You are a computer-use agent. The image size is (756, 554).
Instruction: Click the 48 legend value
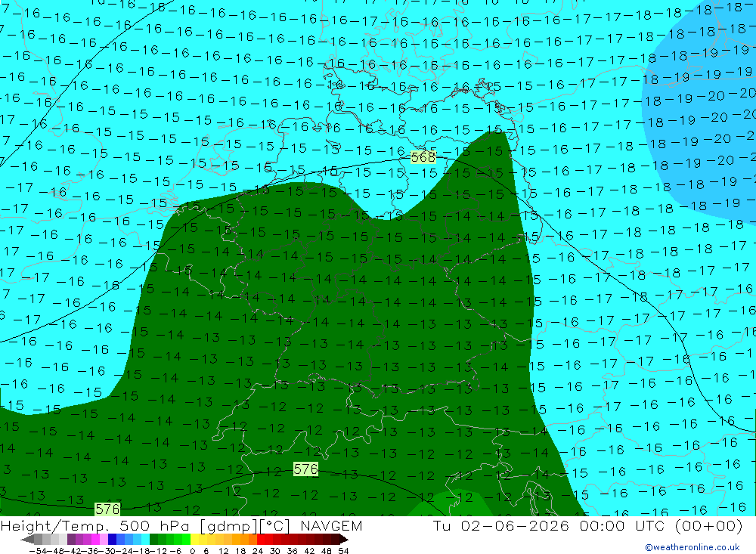(x=327, y=551)
